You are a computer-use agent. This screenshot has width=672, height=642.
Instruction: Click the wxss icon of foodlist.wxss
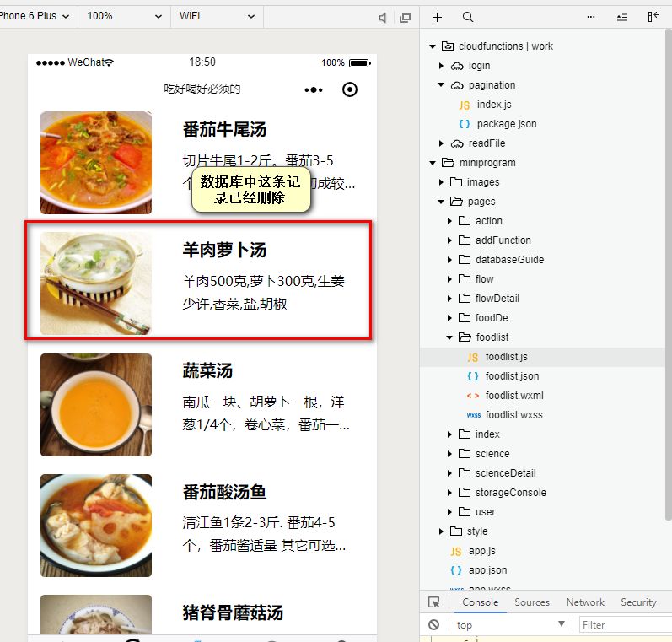click(x=473, y=415)
